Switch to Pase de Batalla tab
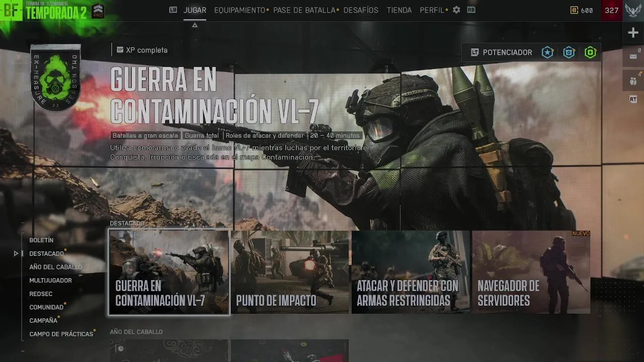Screen dimensions: 644x362 click(304, 10)
